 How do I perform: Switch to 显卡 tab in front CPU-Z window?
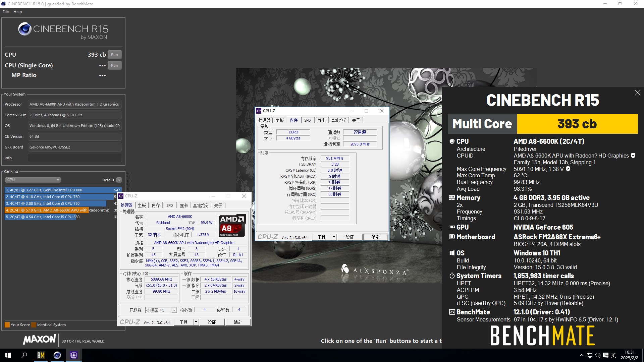coord(184,205)
